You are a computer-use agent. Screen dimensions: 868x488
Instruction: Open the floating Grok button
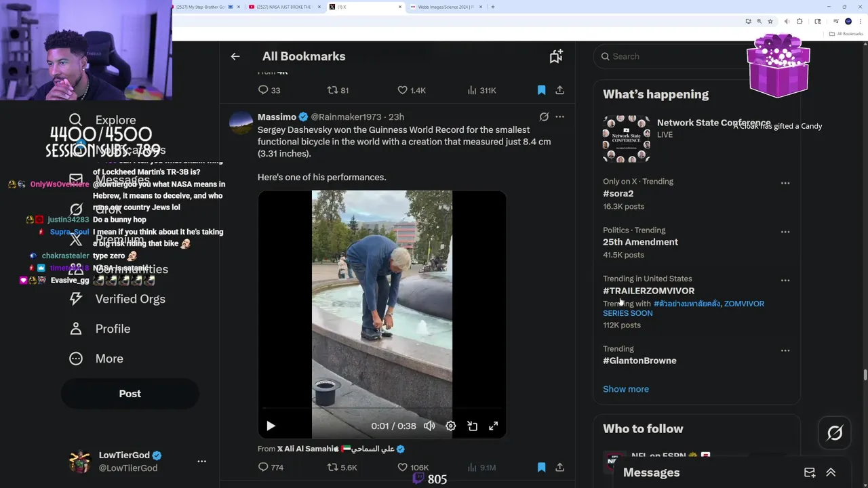[835, 433]
